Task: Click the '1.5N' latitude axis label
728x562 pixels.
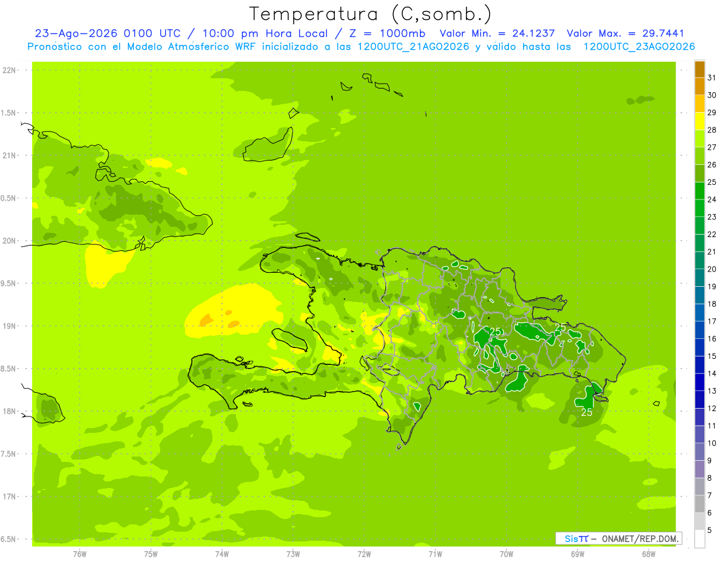Action: pyautogui.click(x=9, y=113)
